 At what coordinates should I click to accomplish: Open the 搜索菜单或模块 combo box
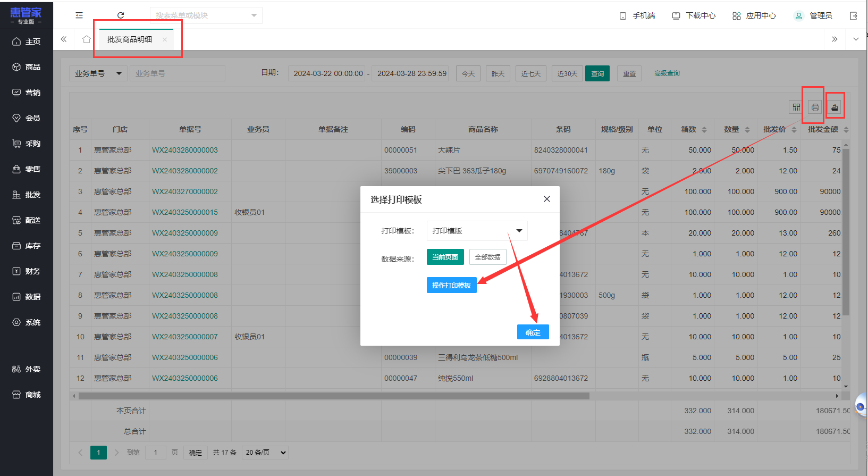206,15
